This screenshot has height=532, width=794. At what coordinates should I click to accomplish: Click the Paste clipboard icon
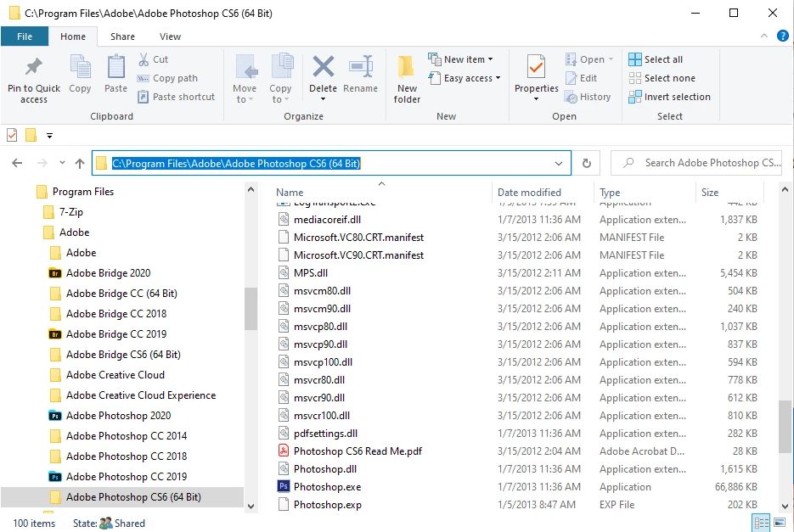click(116, 67)
